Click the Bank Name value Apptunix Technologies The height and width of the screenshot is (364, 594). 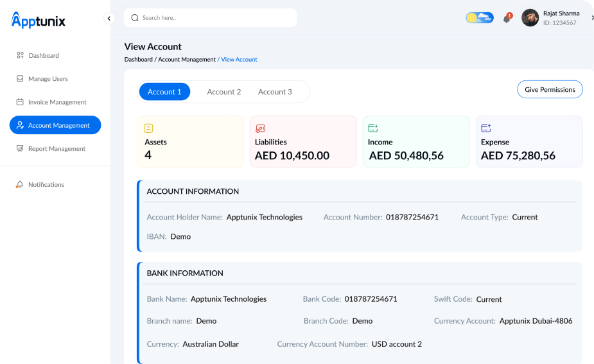(229, 299)
